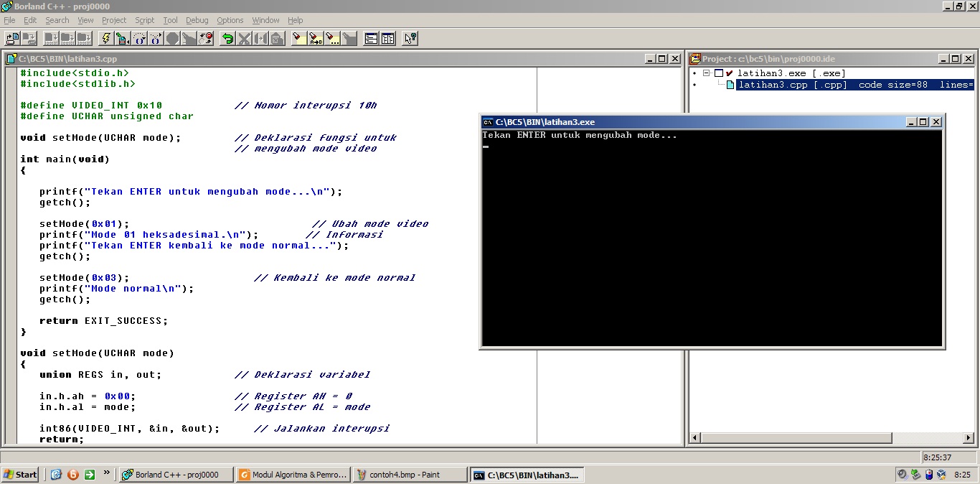Open the Script menu

coord(145,20)
